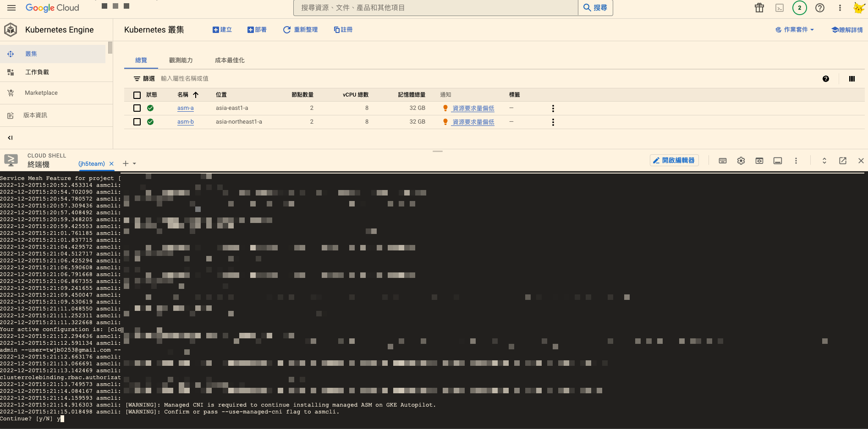
Task: Click the asm-a notification lightbulb icon
Action: [x=445, y=108]
